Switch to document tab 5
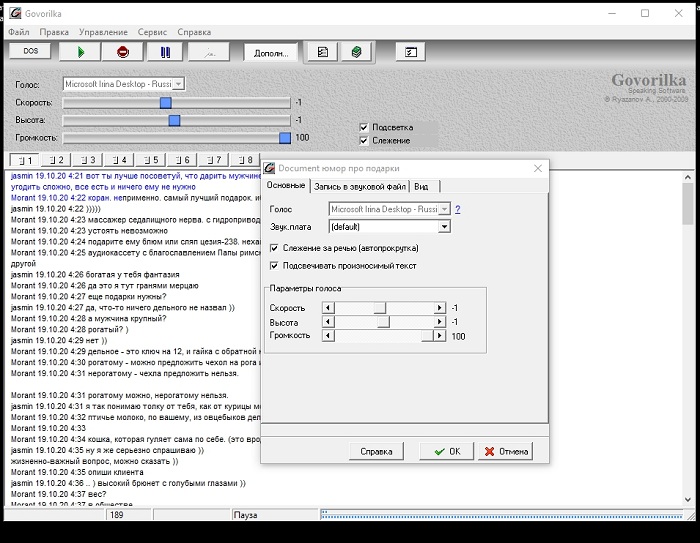This screenshot has height=543, width=700. tap(151, 160)
